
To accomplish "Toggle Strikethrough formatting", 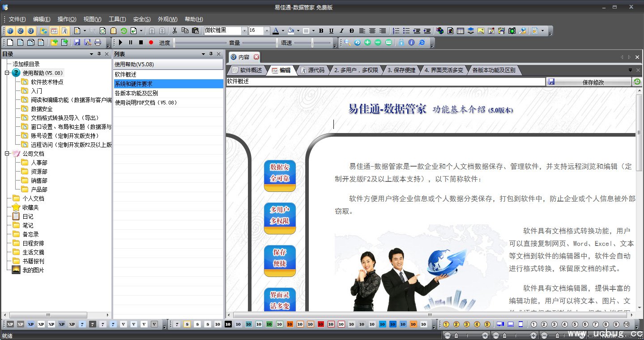I will click(352, 30).
